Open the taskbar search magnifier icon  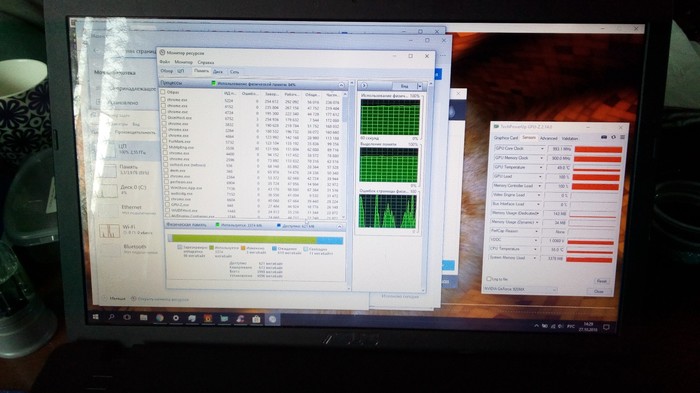click(x=111, y=317)
